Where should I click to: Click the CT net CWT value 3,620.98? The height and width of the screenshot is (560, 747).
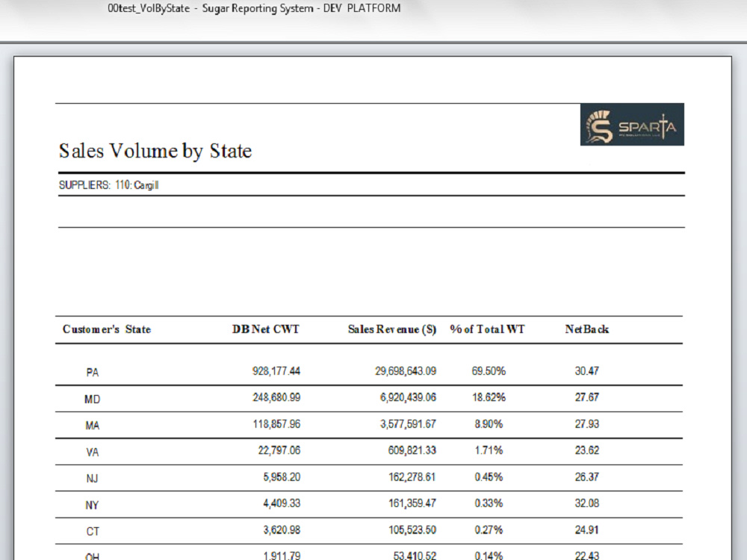(x=282, y=529)
